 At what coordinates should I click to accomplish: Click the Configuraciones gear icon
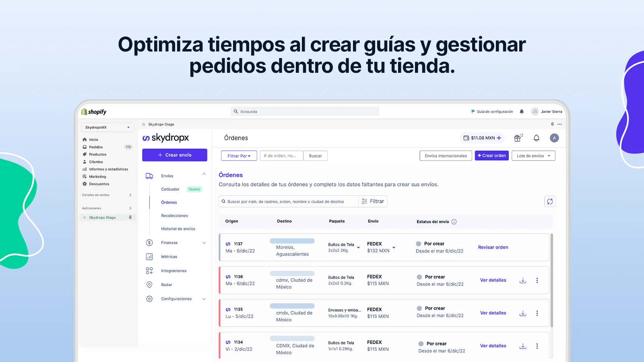point(149,299)
